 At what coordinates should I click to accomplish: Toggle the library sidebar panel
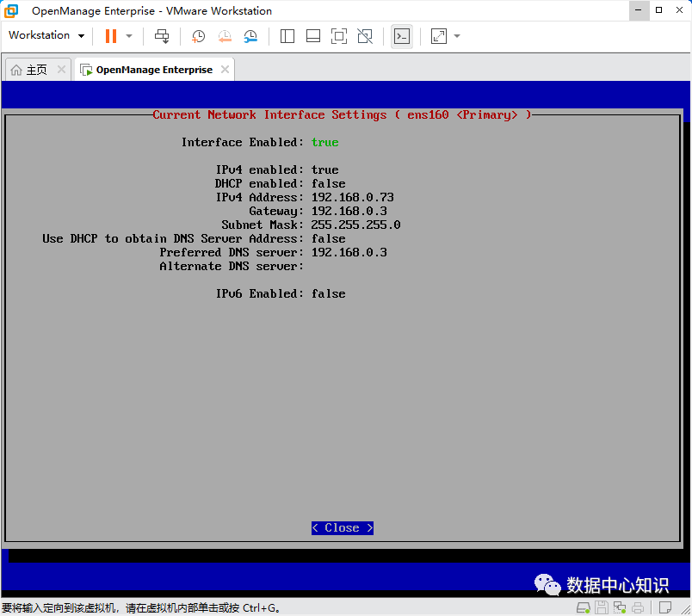(x=287, y=36)
